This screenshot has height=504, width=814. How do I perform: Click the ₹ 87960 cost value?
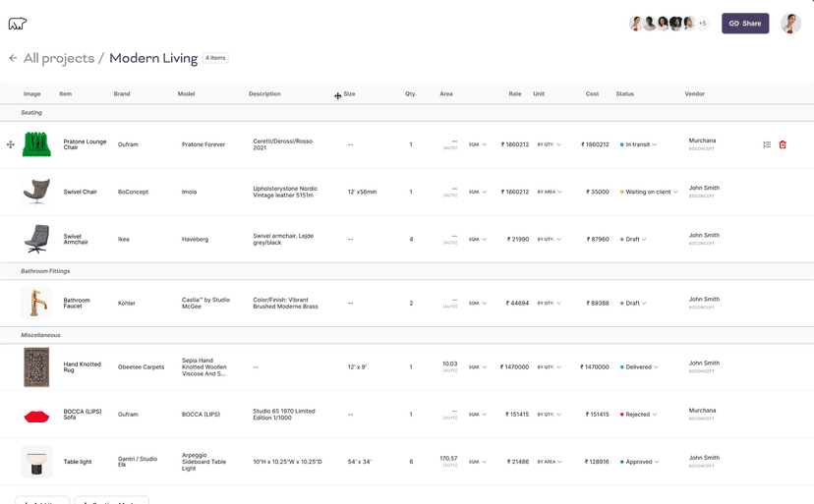(x=598, y=240)
